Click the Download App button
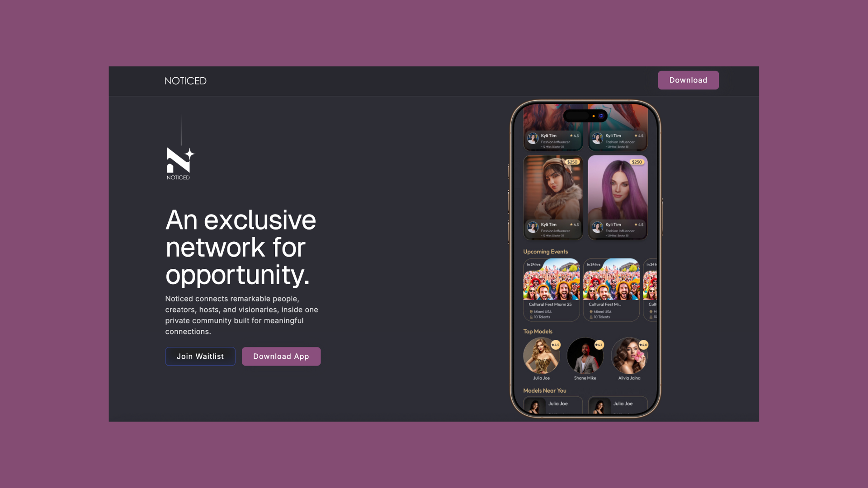 281,357
